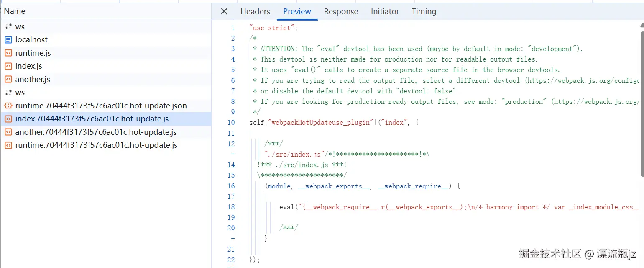Image resolution: width=644 pixels, height=268 pixels.
Task: Switch to the Preview tab
Action: (297, 11)
